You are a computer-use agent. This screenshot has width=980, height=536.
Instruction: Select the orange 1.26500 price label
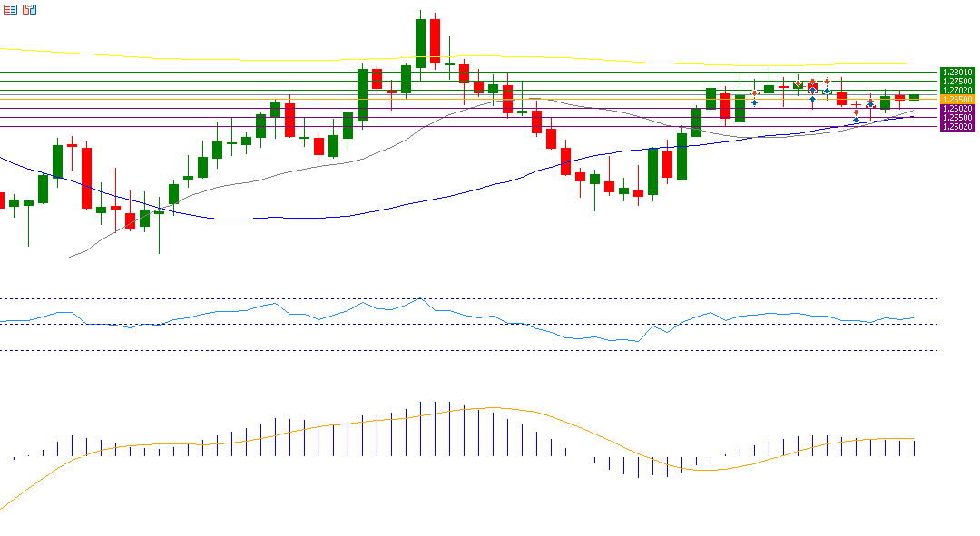(957, 100)
